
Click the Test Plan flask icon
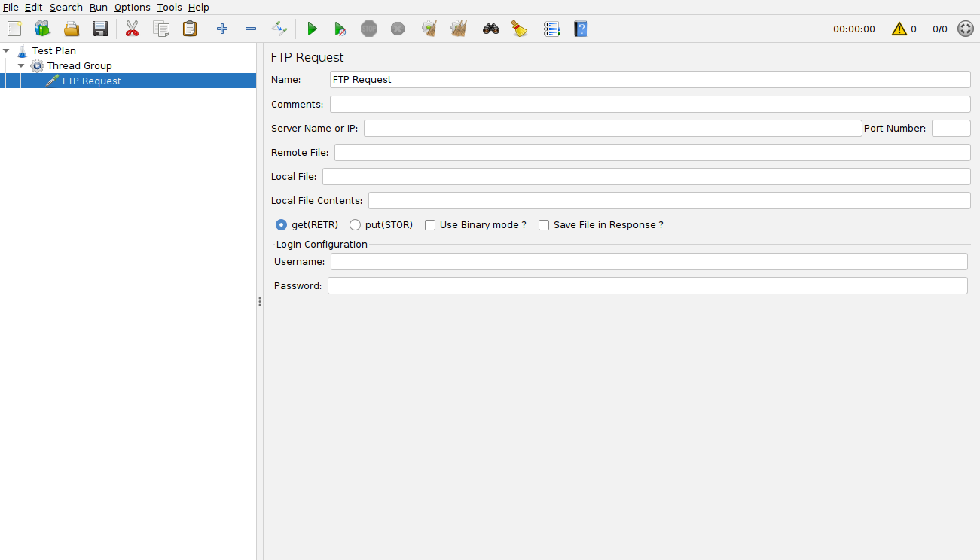22,51
